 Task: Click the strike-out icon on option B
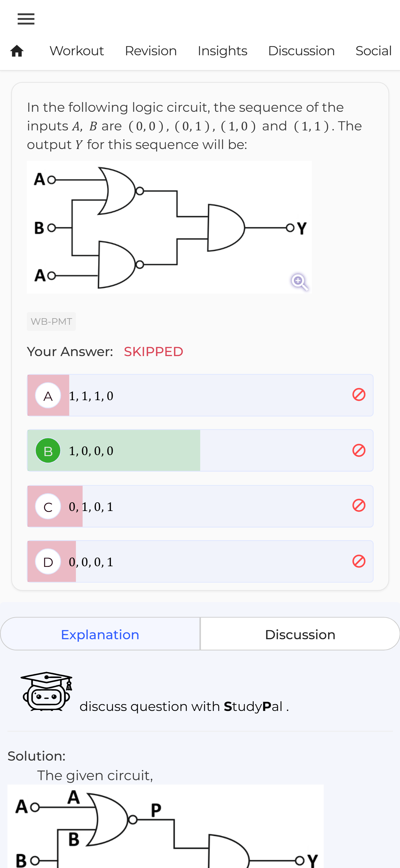[358, 450]
